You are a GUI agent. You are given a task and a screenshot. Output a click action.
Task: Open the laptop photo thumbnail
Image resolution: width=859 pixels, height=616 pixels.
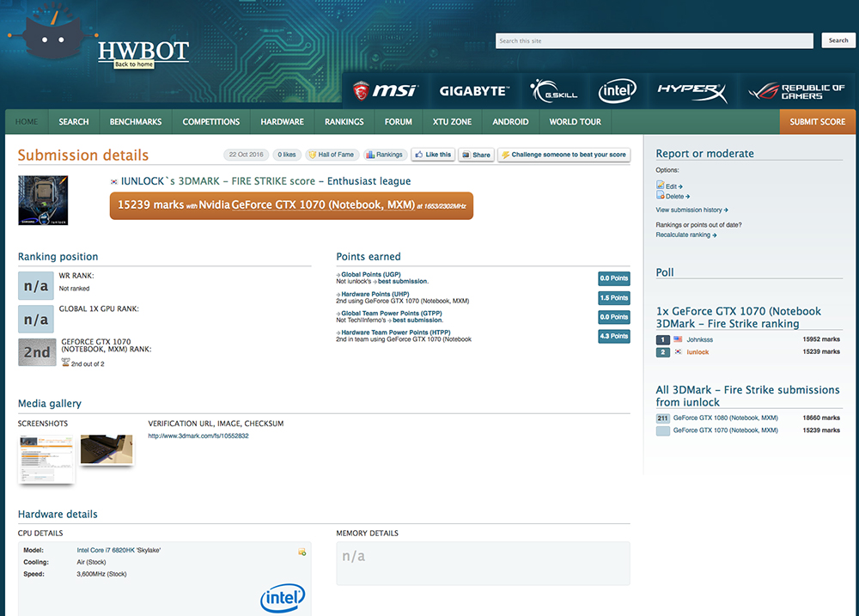point(107,449)
